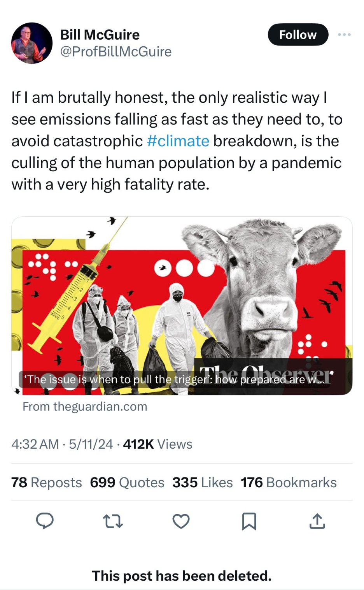View the 335 Likes list

(x=203, y=482)
